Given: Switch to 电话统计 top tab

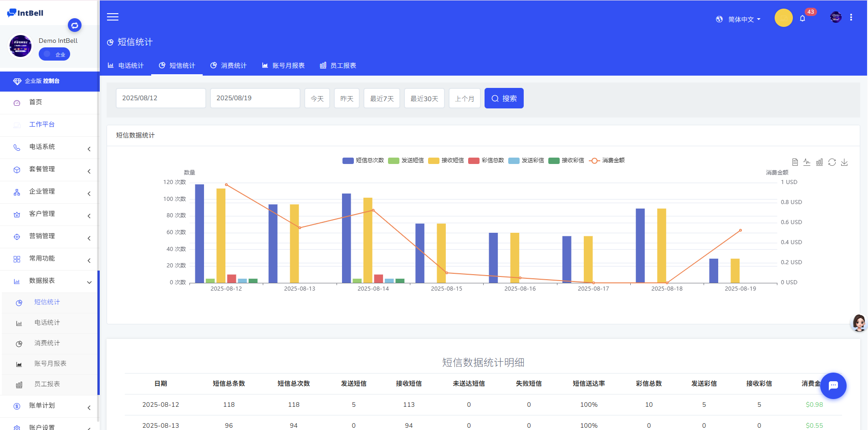Looking at the screenshot, I should [126, 66].
